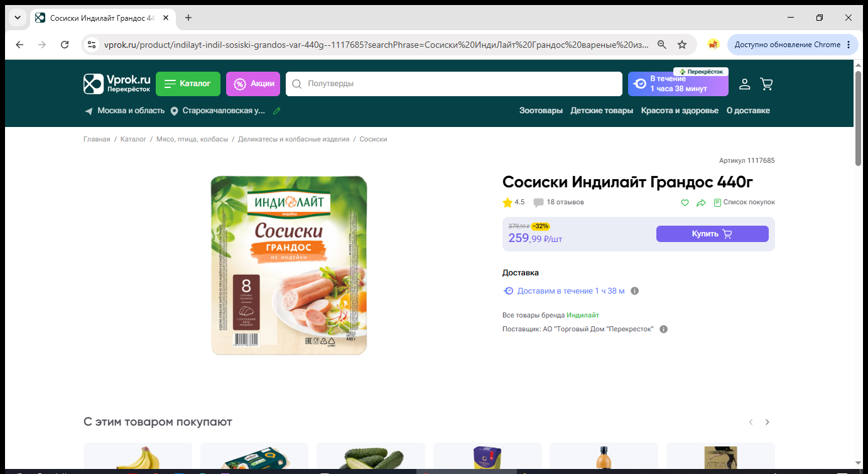This screenshot has width=868, height=474.
Task: Open the Vprok.ru Перекрёсток logo
Action: tap(117, 84)
